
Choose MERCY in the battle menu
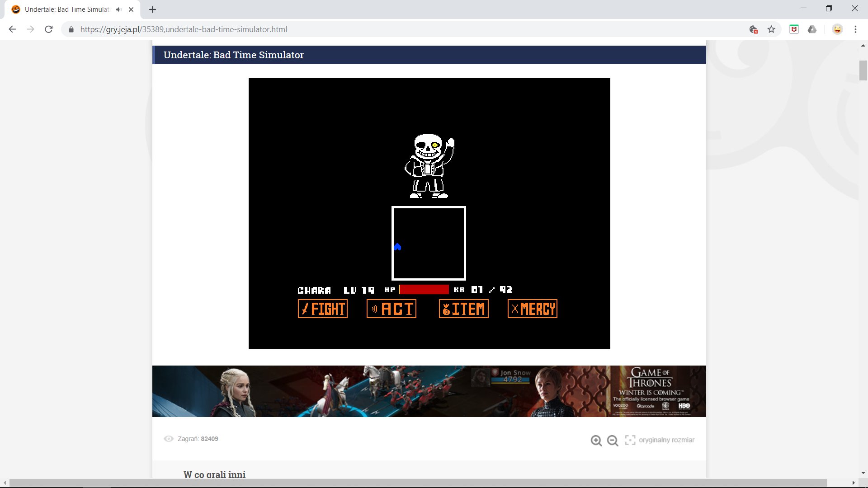pos(532,309)
